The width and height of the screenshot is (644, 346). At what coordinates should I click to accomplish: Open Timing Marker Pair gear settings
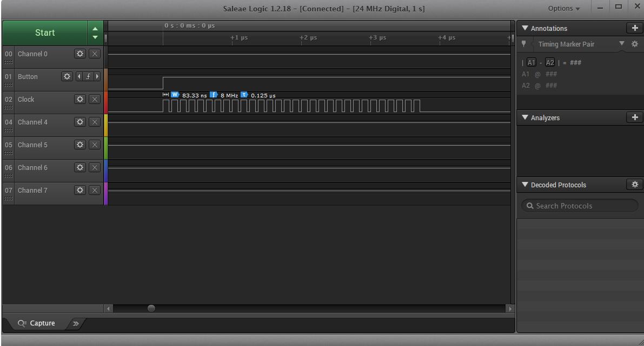pos(634,44)
